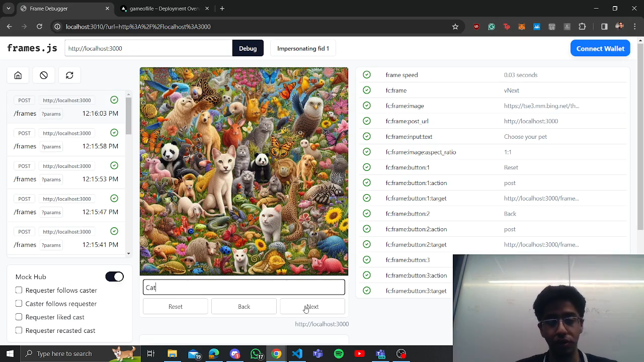Image resolution: width=644 pixels, height=362 pixels.
Task: Click the blue chart extension icon
Action: 537,27
